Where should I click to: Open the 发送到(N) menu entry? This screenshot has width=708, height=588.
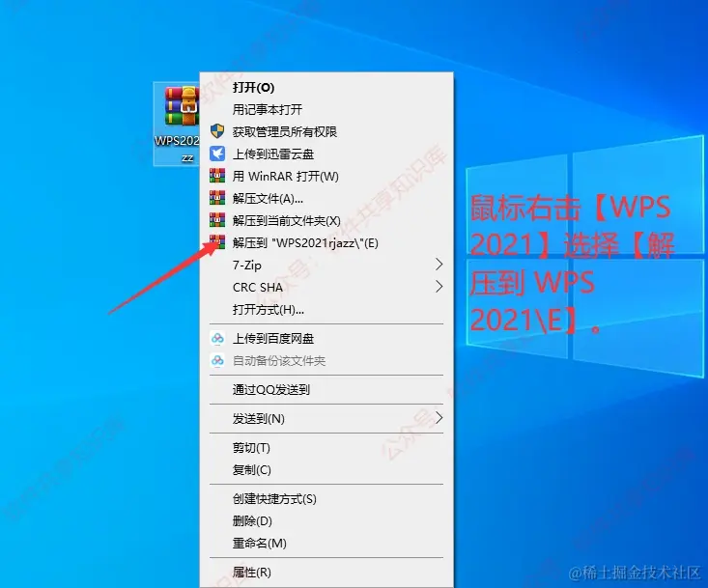coord(326,418)
